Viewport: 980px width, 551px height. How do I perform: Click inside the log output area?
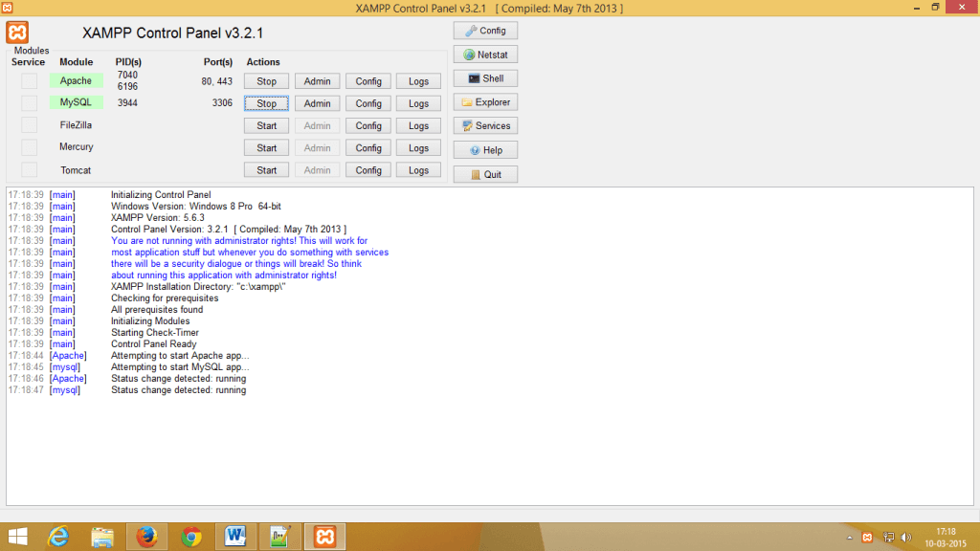click(490, 346)
